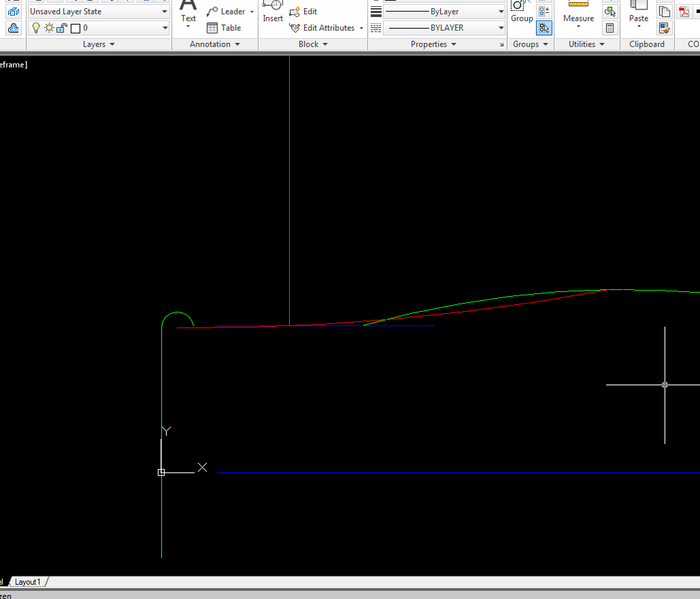This screenshot has width=700, height=599.
Task: Toggle layer 0 on/off lightbulb
Action: tap(37, 28)
